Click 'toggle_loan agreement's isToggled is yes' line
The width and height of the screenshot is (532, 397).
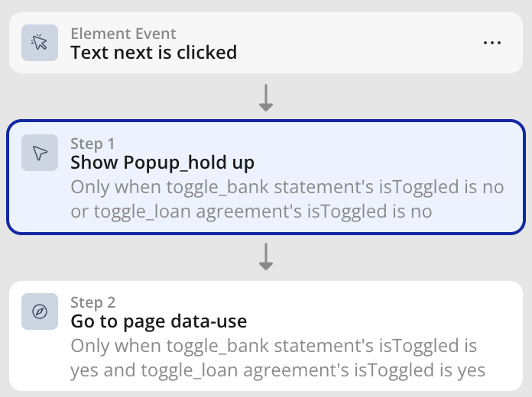pyautogui.click(x=313, y=370)
